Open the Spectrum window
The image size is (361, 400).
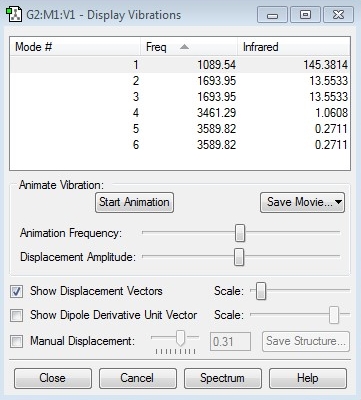point(223,378)
